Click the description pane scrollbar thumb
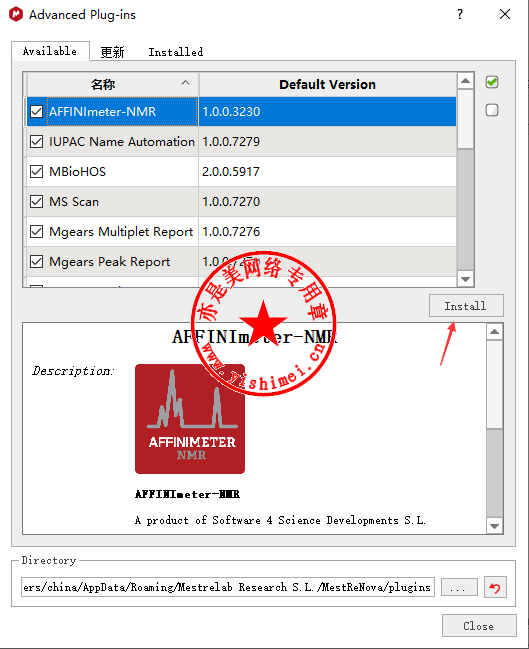 (x=495, y=384)
